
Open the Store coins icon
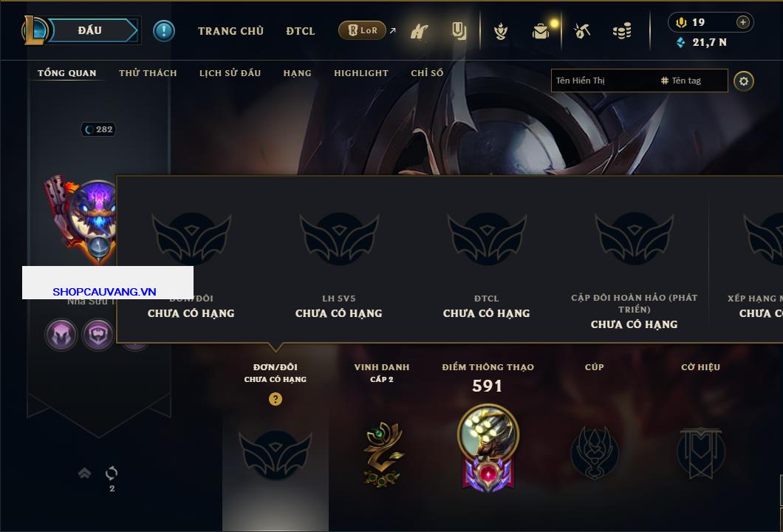pyautogui.click(x=622, y=31)
